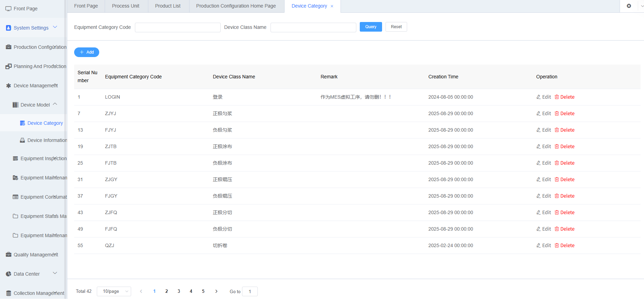Click Equipment Status folder icon

15,216
